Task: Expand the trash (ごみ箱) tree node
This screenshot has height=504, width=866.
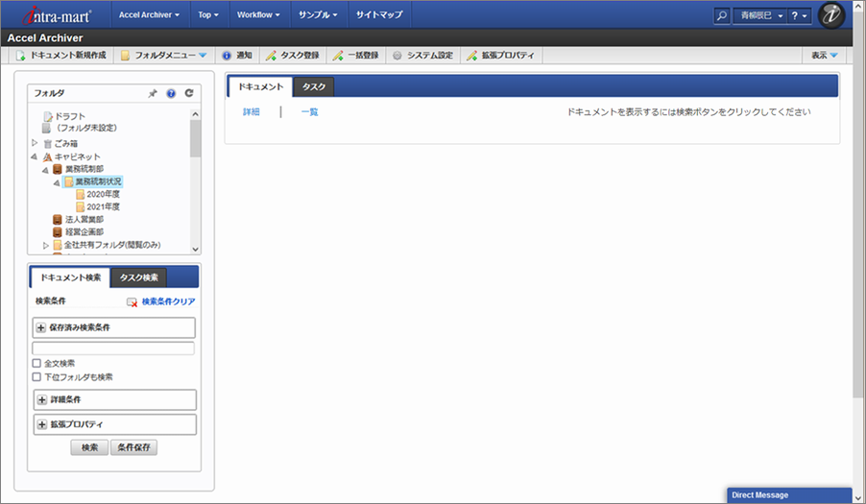Action: [x=35, y=143]
